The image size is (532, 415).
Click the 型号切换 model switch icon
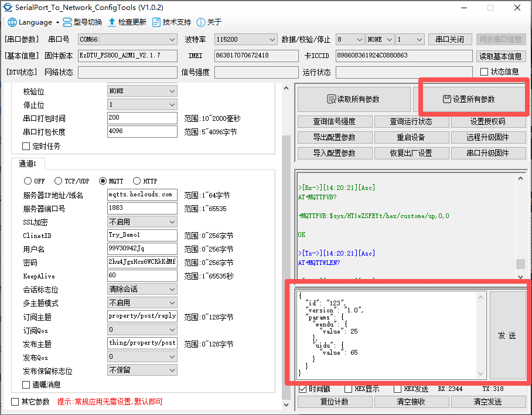[67, 22]
